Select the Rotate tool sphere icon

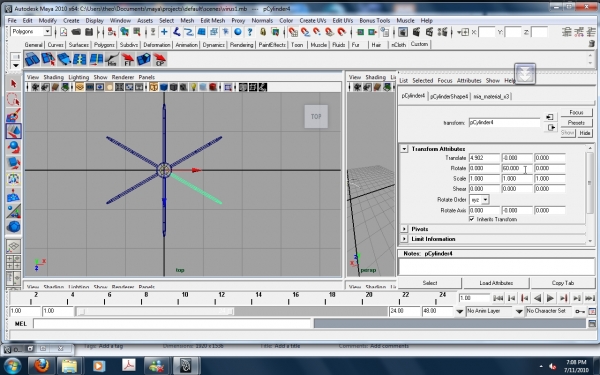pos(14,147)
